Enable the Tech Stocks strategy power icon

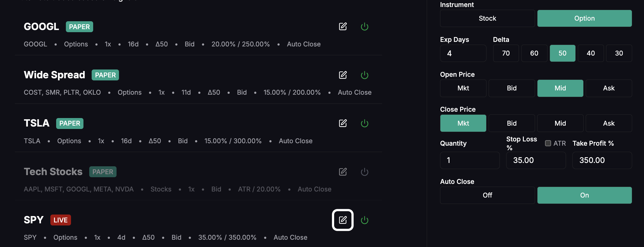[x=364, y=172]
